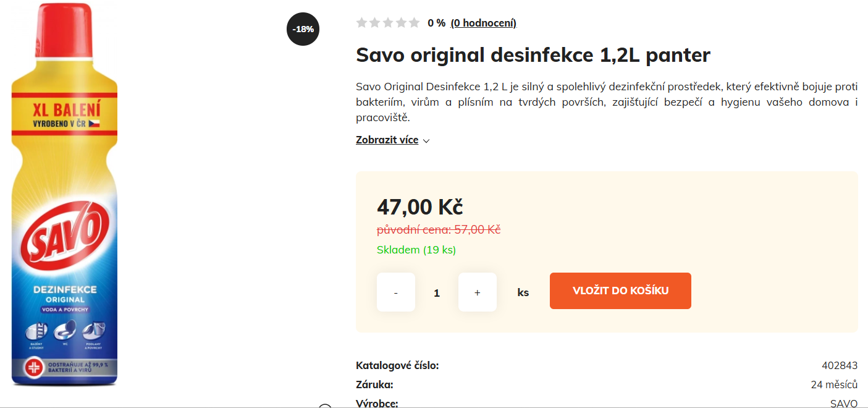Increase quantity with plus button

[x=477, y=292]
